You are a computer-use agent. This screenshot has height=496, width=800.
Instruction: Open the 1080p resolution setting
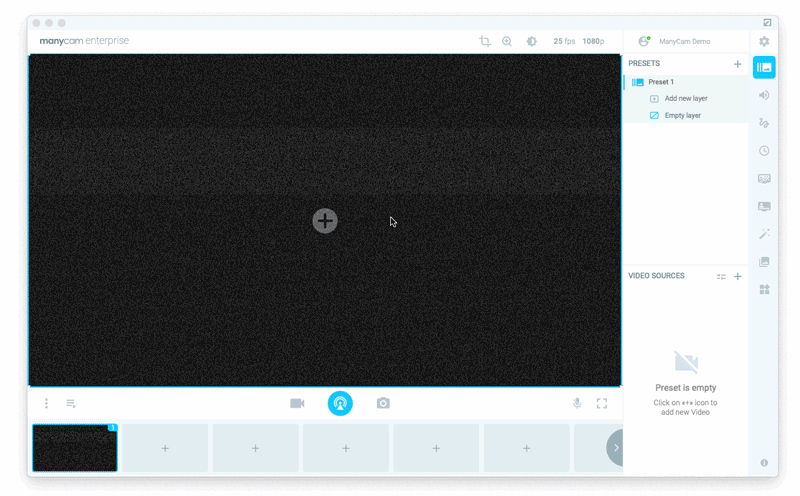tap(593, 41)
